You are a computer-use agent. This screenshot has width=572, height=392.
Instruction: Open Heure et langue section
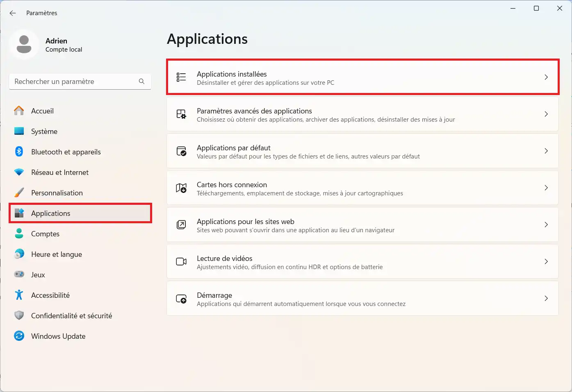point(57,254)
